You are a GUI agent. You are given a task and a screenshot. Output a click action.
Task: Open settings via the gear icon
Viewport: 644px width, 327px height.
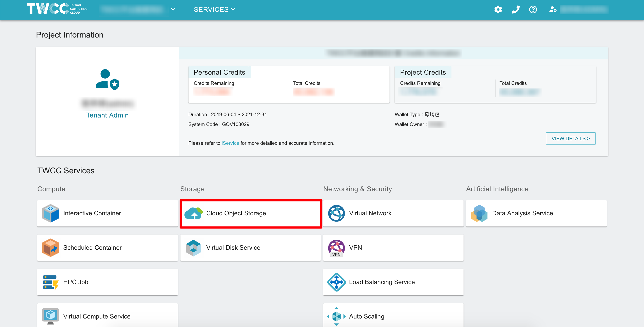pyautogui.click(x=498, y=9)
